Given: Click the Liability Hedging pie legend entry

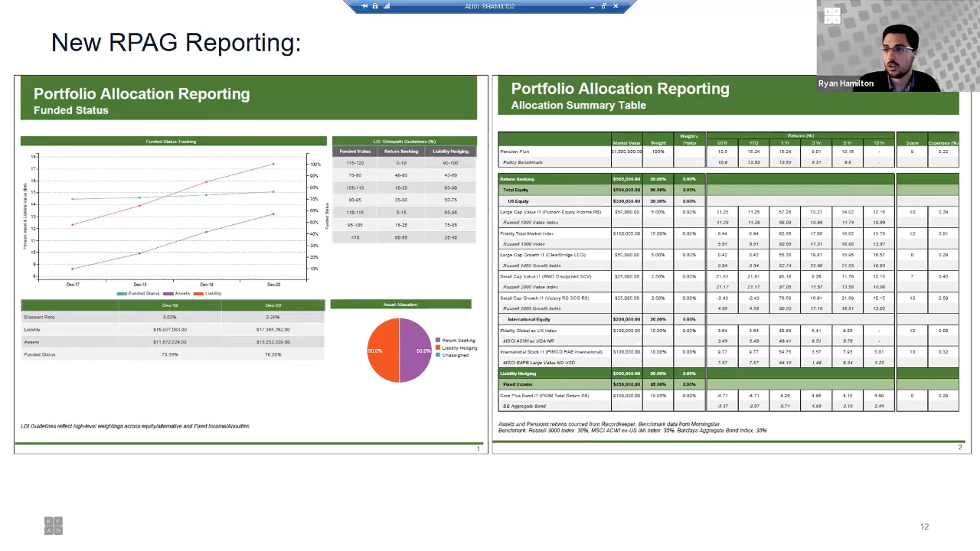Looking at the screenshot, I should tap(459, 348).
